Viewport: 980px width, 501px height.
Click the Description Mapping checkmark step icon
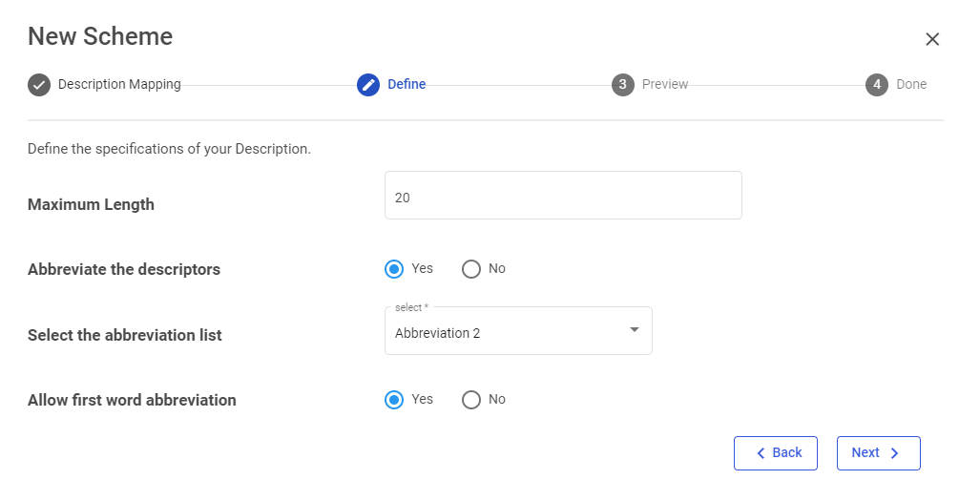click(39, 85)
